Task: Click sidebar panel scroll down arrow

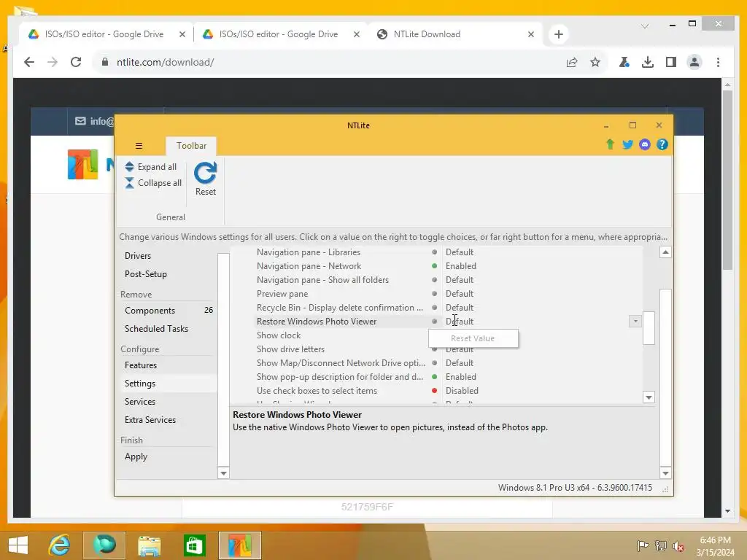Action: (223, 472)
